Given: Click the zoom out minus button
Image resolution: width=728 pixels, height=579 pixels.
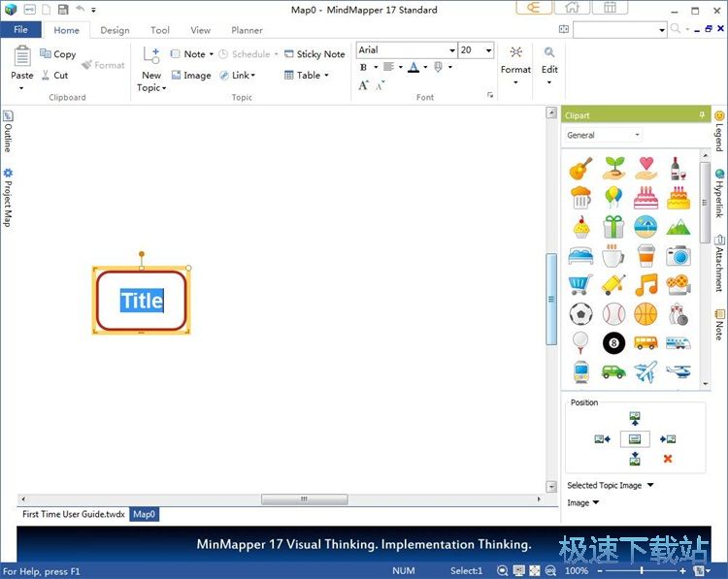Looking at the screenshot, I should [600, 570].
